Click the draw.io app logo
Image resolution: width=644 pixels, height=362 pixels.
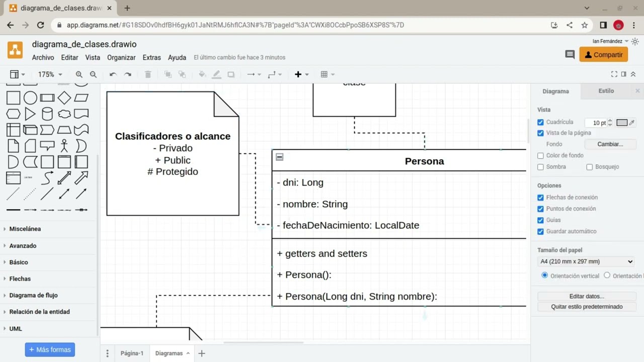(15, 50)
